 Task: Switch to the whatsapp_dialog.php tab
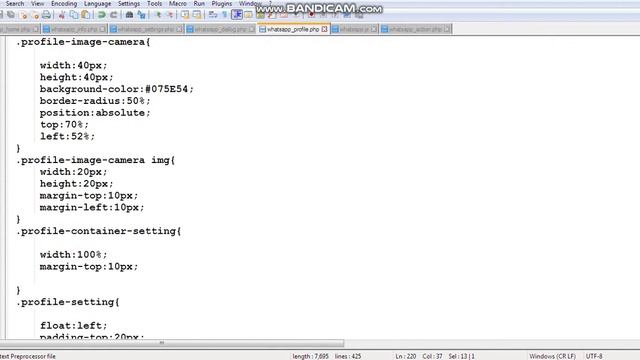coord(220,29)
